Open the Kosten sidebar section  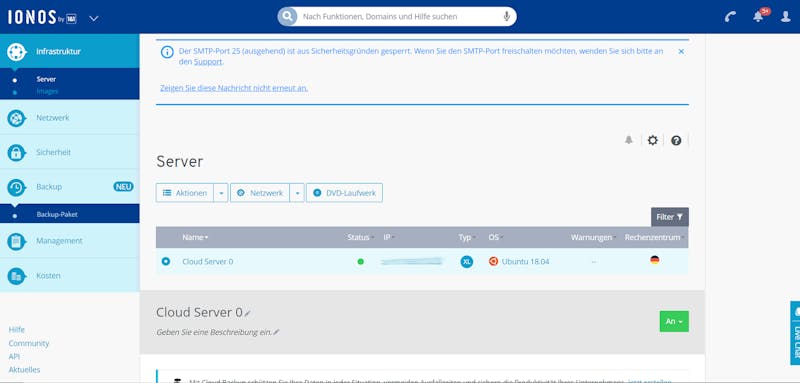coord(69,275)
